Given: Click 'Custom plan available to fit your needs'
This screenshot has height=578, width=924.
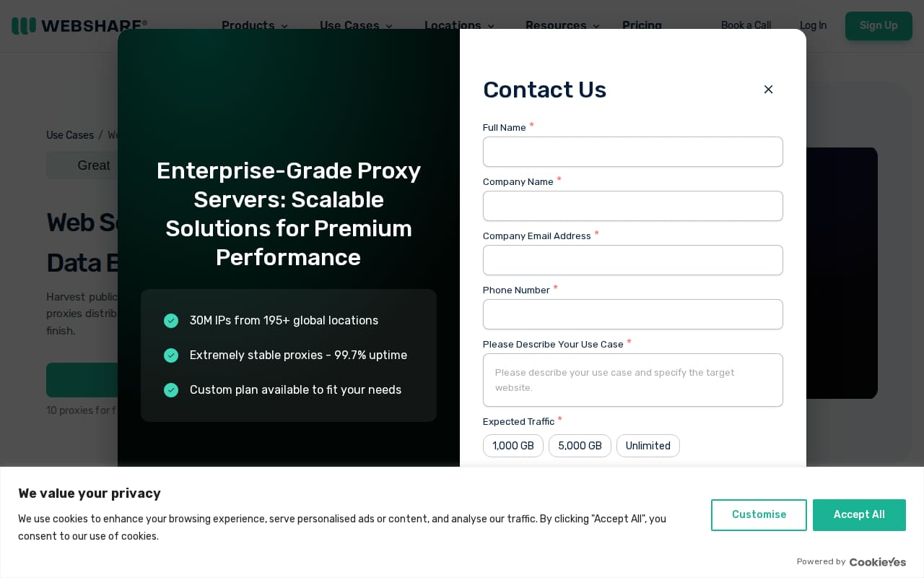Looking at the screenshot, I should coord(295,390).
